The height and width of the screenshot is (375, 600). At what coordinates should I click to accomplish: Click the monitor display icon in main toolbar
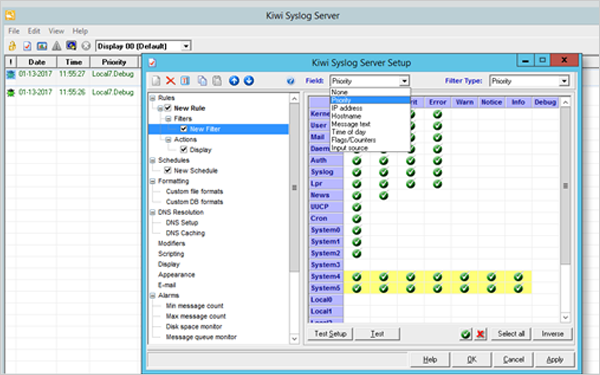(71, 46)
